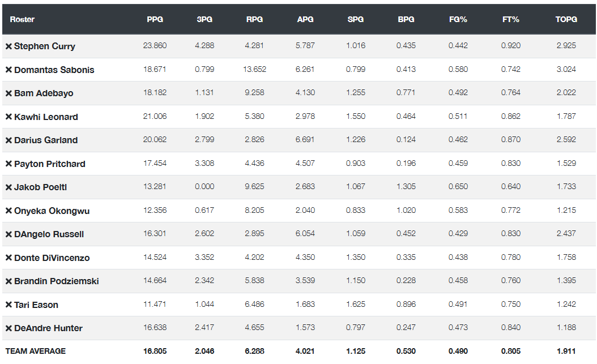Viewport: 597px width, 364px height.
Task: Click the X next to Tari Eason
Action: click(8, 305)
